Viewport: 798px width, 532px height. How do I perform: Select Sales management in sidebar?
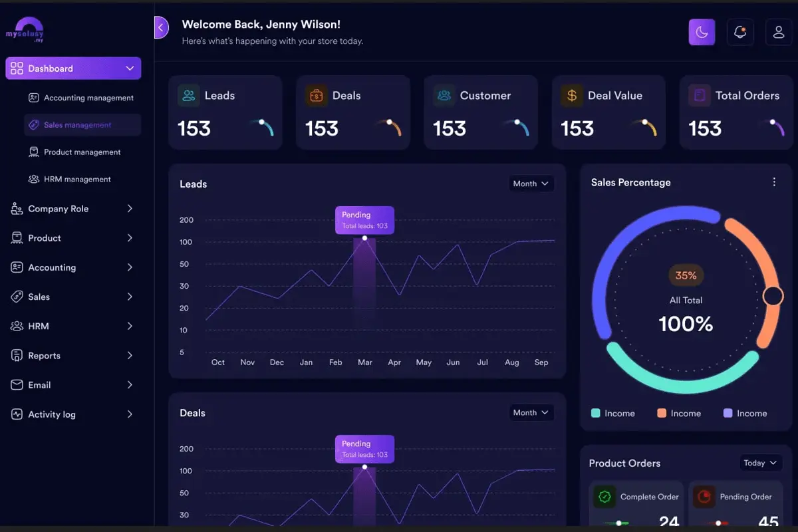tap(82, 125)
